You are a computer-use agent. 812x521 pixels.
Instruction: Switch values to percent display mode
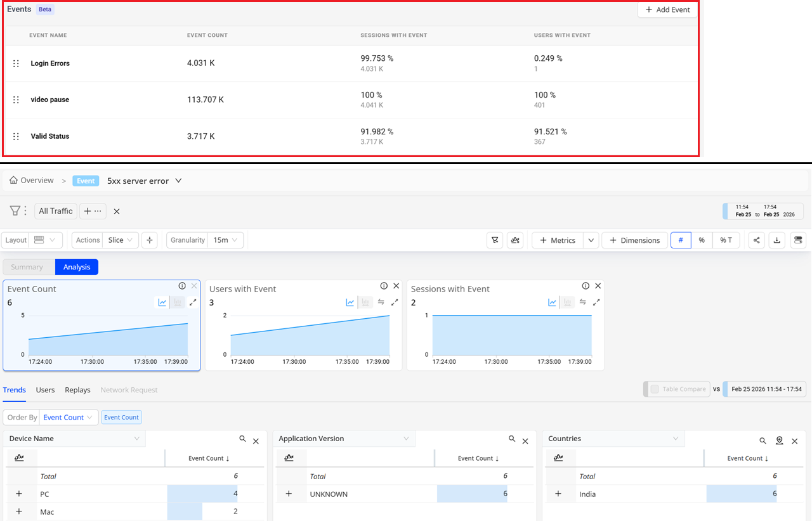pos(702,240)
